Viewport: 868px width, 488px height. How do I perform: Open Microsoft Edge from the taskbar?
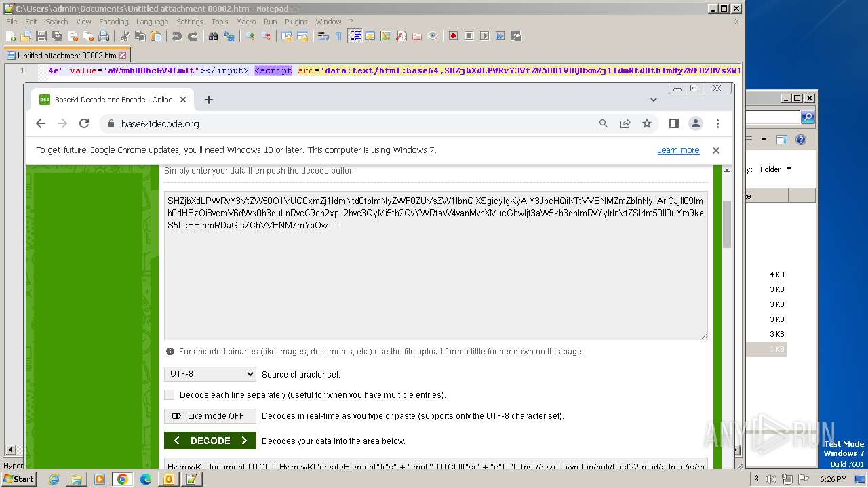point(146,479)
